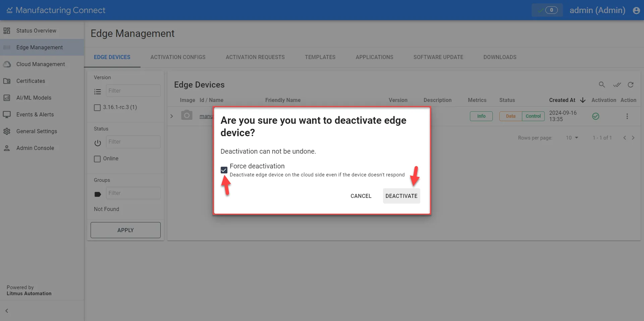Image resolution: width=644 pixels, height=321 pixels.
Task: Open the Software Update tab
Action: (x=438, y=57)
